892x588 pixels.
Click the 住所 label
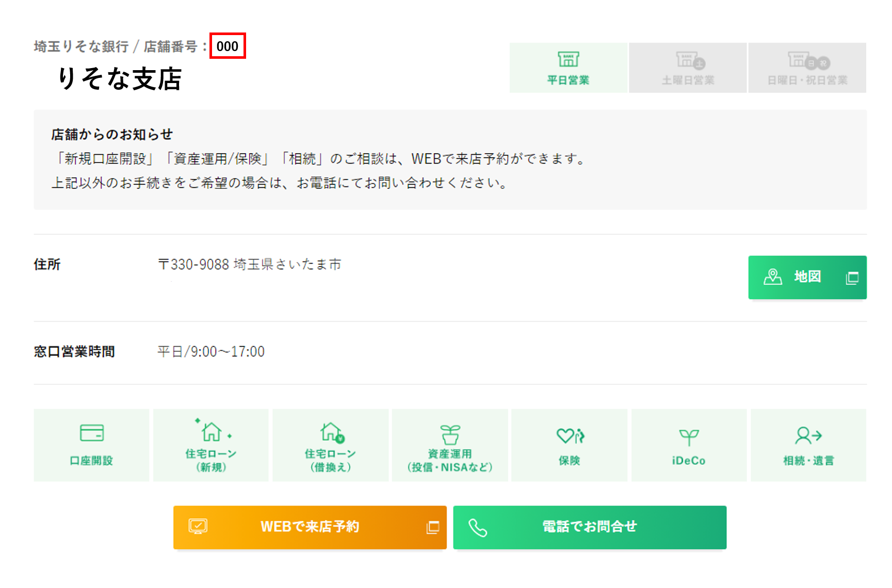(x=47, y=265)
